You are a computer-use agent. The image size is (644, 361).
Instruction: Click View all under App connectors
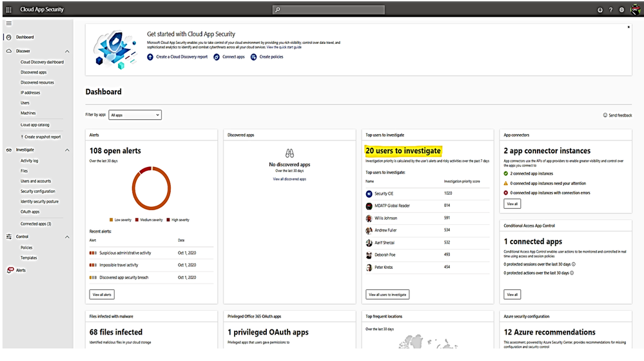pyautogui.click(x=512, y=204)
